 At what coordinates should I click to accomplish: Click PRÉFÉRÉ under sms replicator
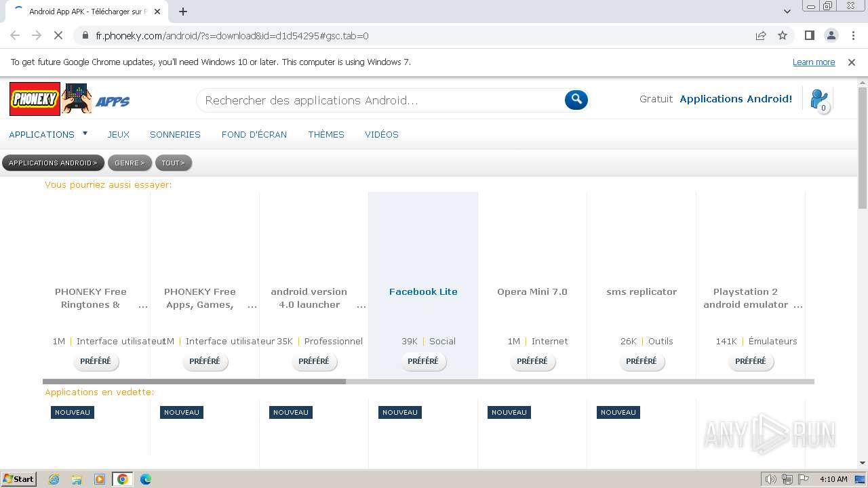(x=642, y=361)
